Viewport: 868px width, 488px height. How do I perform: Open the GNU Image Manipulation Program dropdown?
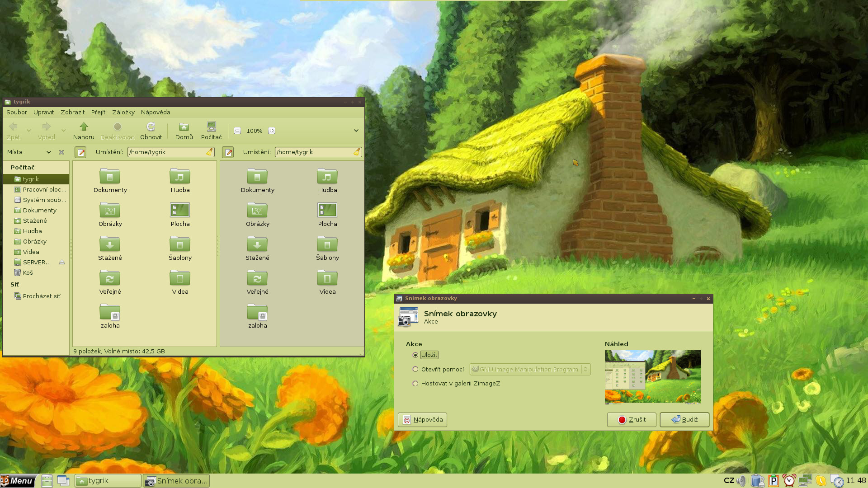tap(530, 369)
